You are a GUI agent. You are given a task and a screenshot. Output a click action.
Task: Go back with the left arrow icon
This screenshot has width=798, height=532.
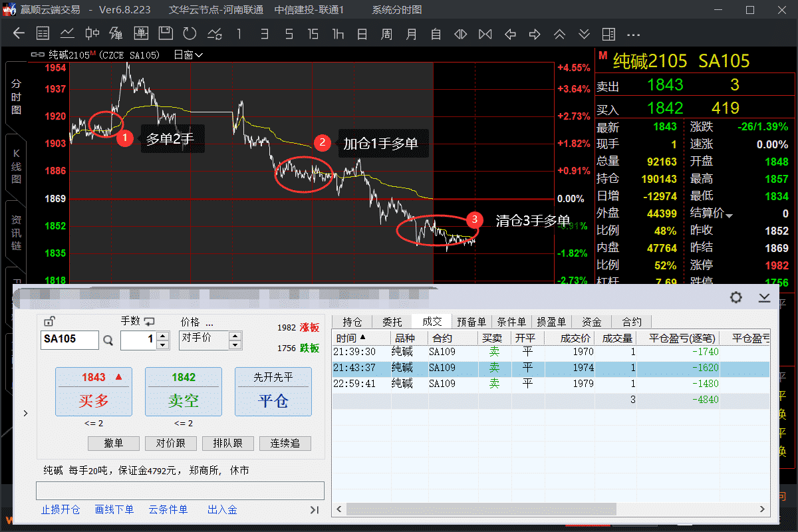click(19, 34)
